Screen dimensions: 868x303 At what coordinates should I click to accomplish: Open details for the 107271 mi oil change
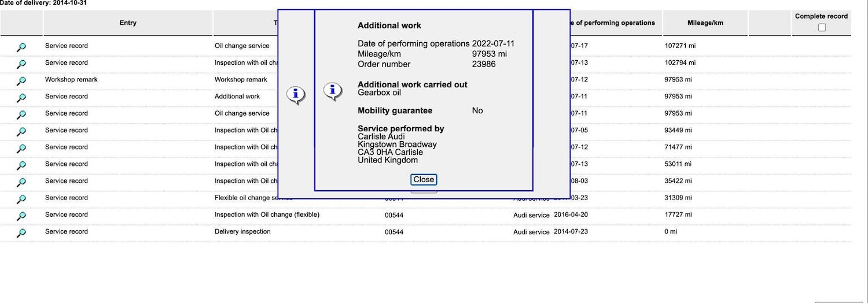click(x=21, y=47)
